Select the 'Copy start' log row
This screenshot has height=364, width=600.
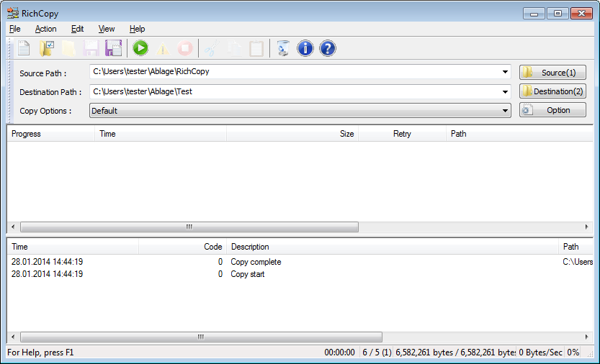300,274
